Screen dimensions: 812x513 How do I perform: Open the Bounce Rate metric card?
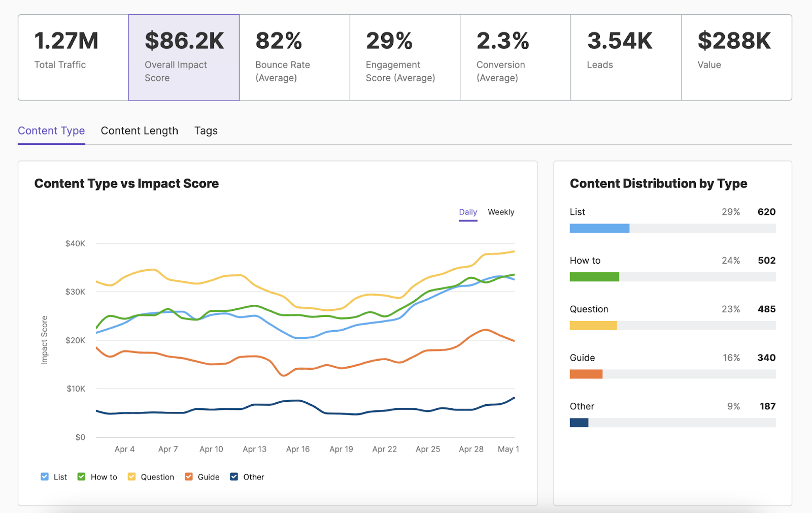294,57
